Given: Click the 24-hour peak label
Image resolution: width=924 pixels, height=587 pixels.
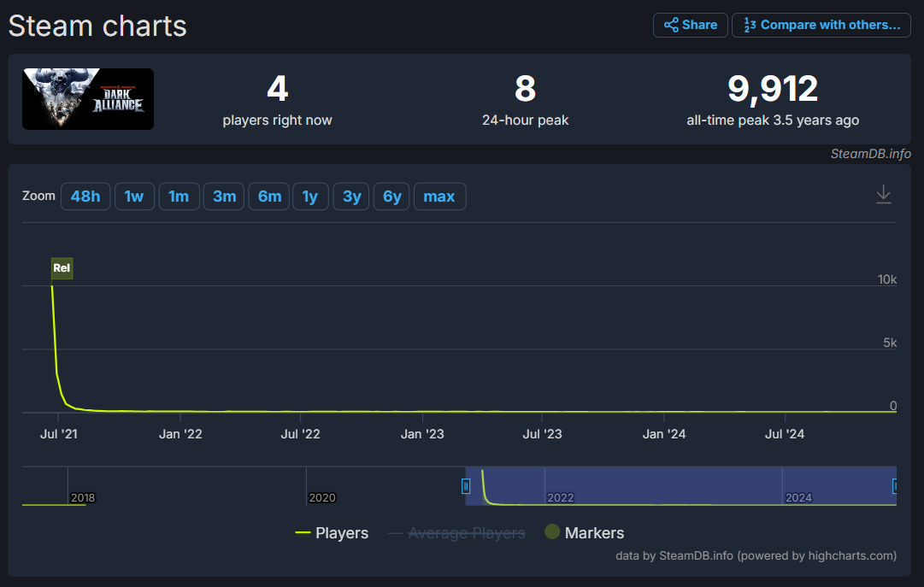Looking at the screenshot, I should (x=525, y=120).
